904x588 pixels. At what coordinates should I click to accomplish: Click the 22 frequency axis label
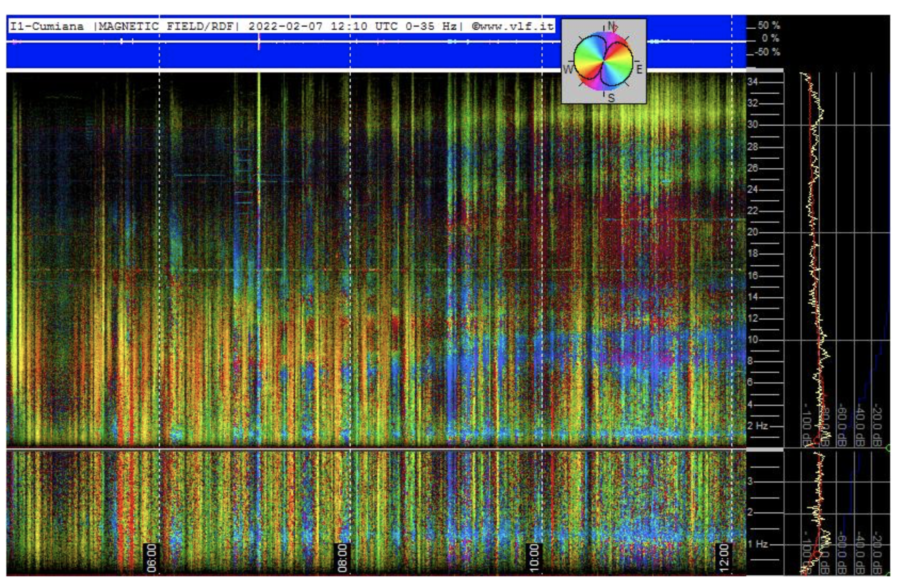(x=753, y=211)
